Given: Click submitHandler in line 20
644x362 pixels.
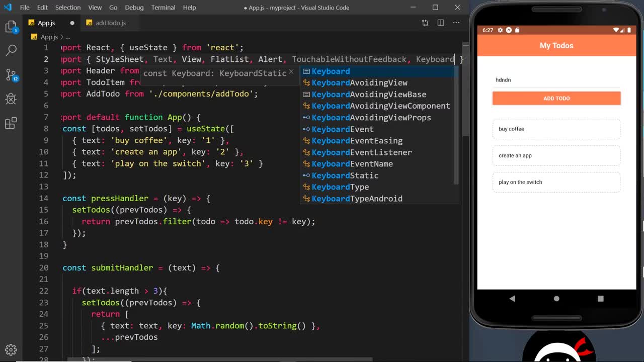Looking at the screenshot, I should point(122,267).
